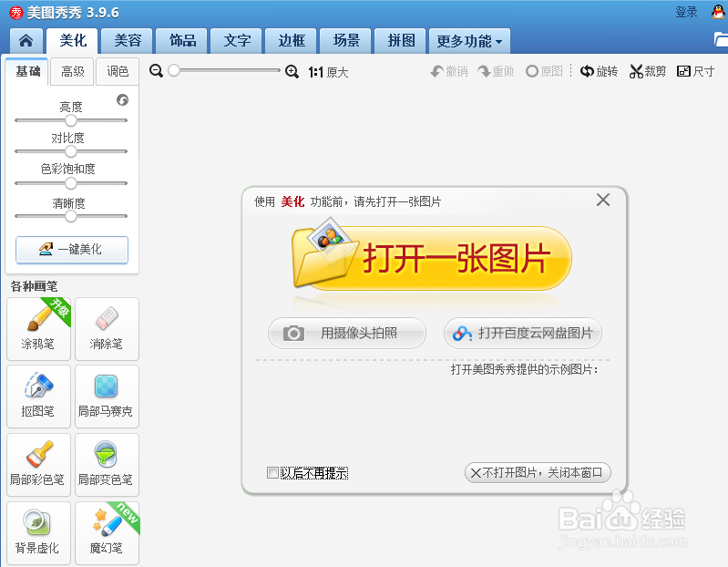
Task: Click the 色彩饱和度 saturation slider handle
Action: coord(70,183)
